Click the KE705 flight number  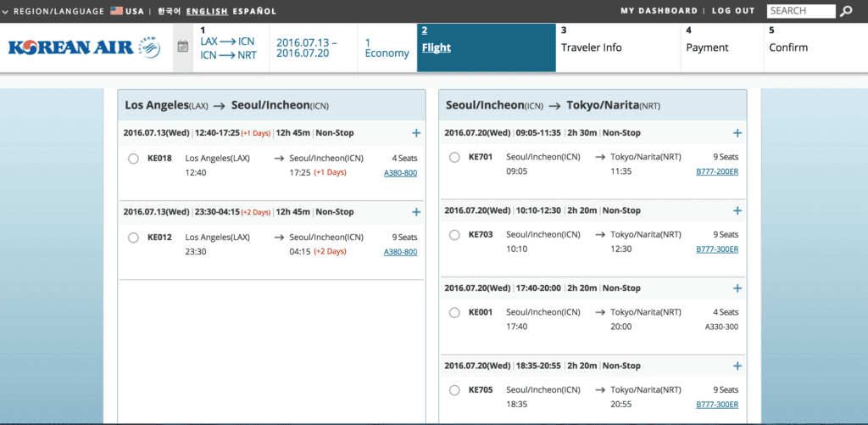481,389
